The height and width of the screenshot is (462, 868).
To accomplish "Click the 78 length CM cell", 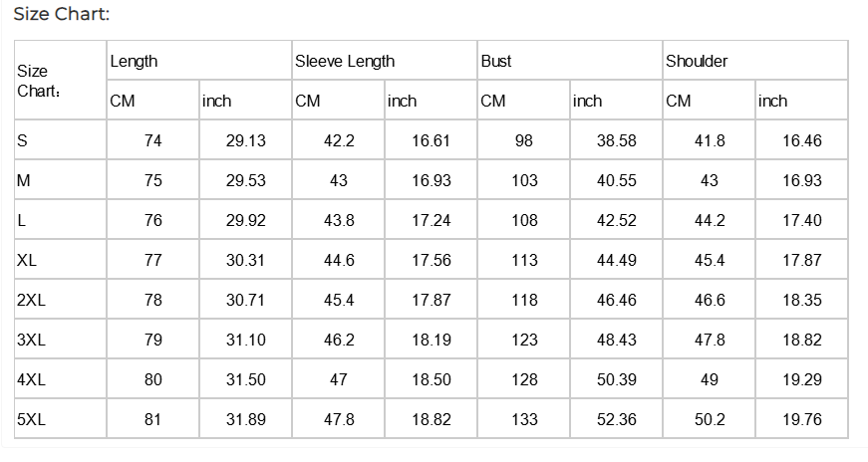I will point(153,300).
